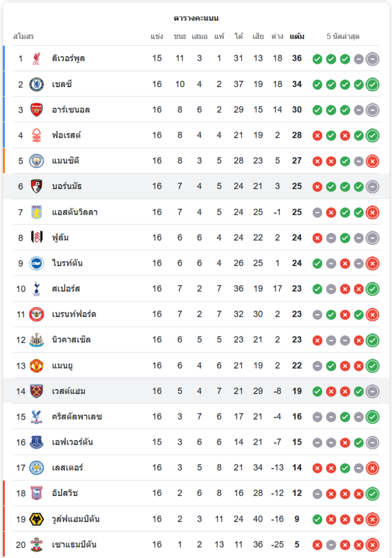Image resolution: width=392 pixels, height=558 pixels.
Task: Select the เวสต์แฮม table row
Action: [x=195, y=391]
